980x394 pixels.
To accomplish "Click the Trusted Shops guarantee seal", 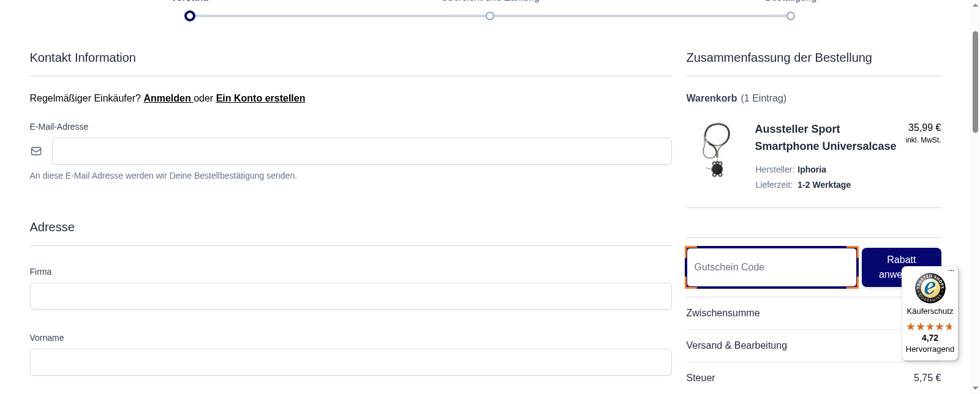I will [930, 288].
